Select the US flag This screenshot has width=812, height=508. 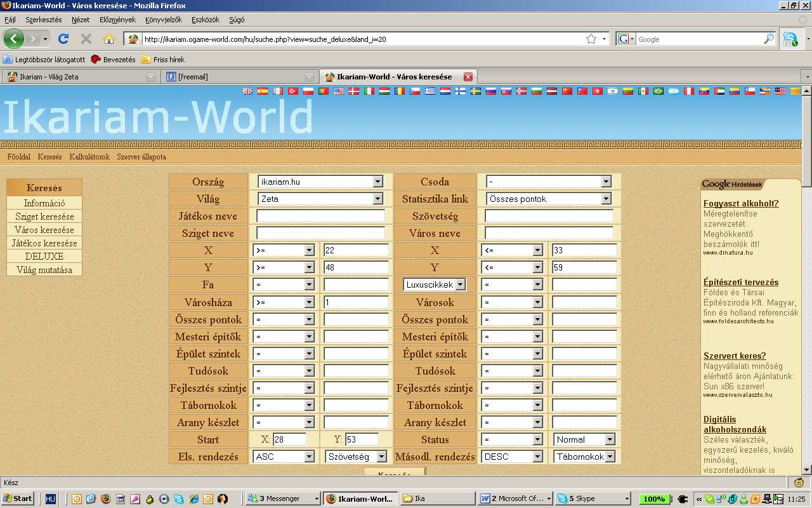coord(339,91)
